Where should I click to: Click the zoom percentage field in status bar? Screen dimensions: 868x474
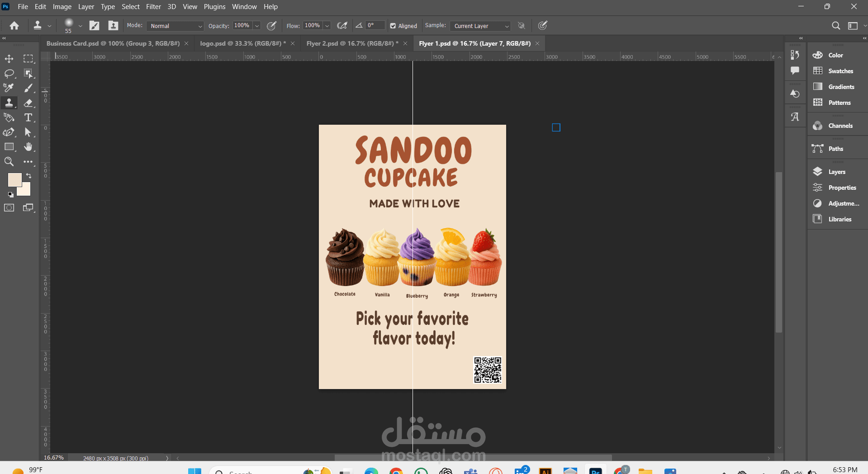tap(54, 458)
